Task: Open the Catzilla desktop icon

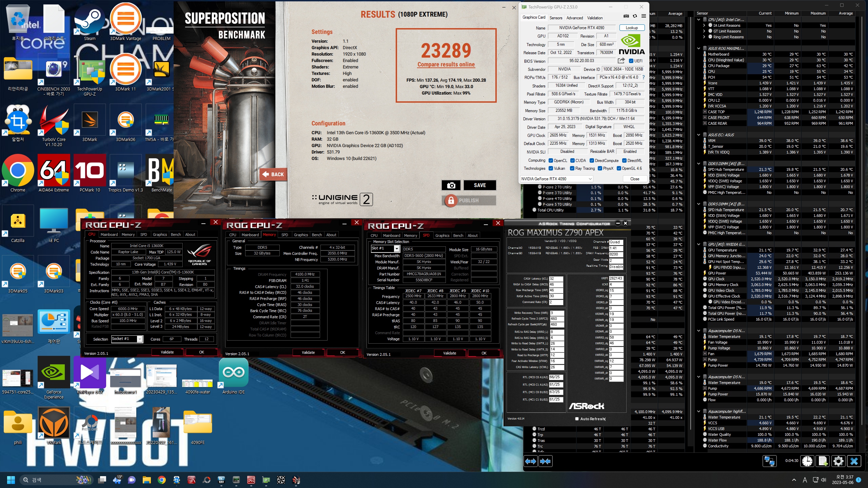Action: click(x=18, y=224)
